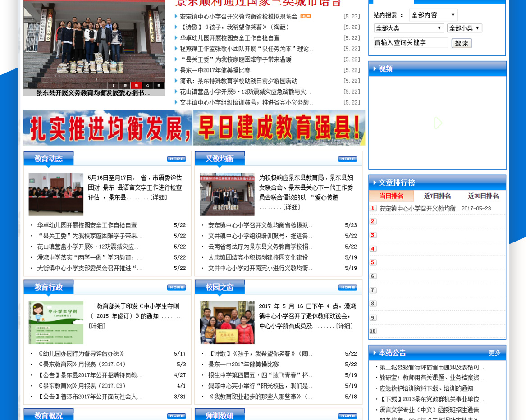The image size is (526, 420).
Task: Click MORE icon in 义教均衡 section
Action: tap(348, 159)
